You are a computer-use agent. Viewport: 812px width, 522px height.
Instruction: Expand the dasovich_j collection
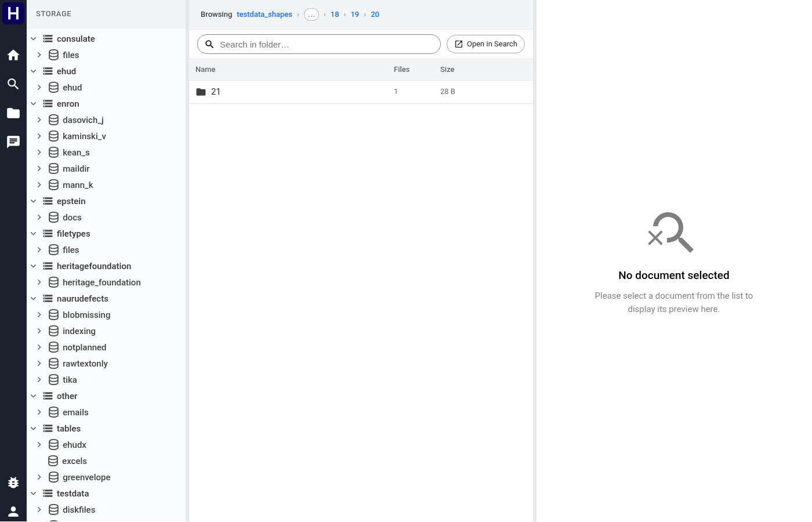pos(39,120)
